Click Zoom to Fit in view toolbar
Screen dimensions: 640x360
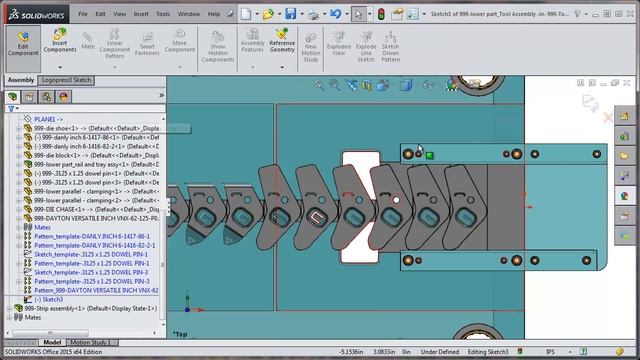[319, 85]
